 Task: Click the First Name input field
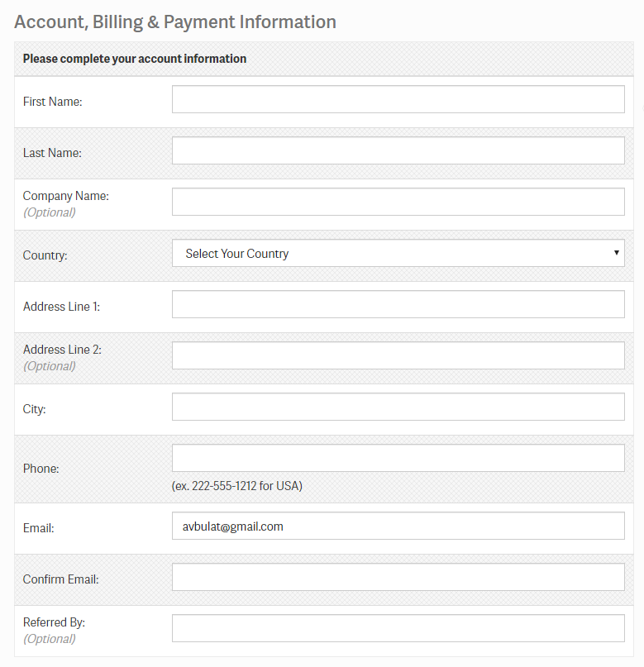pyautogui.click(x=398, y=99)
